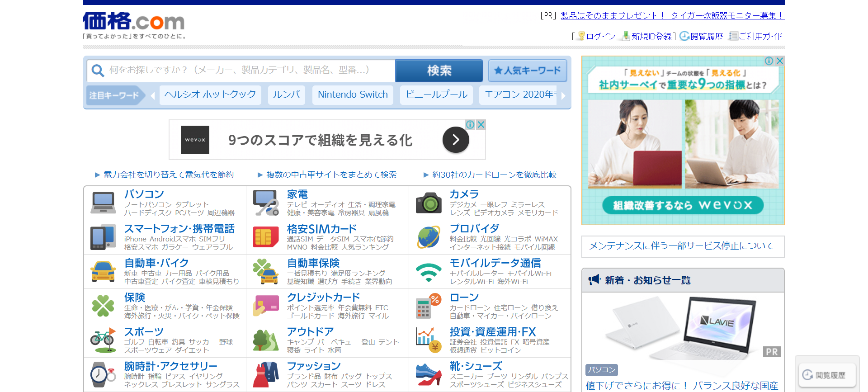Open ゴールドカード subcategory link
Screen dimensions: 868x392
311,316
